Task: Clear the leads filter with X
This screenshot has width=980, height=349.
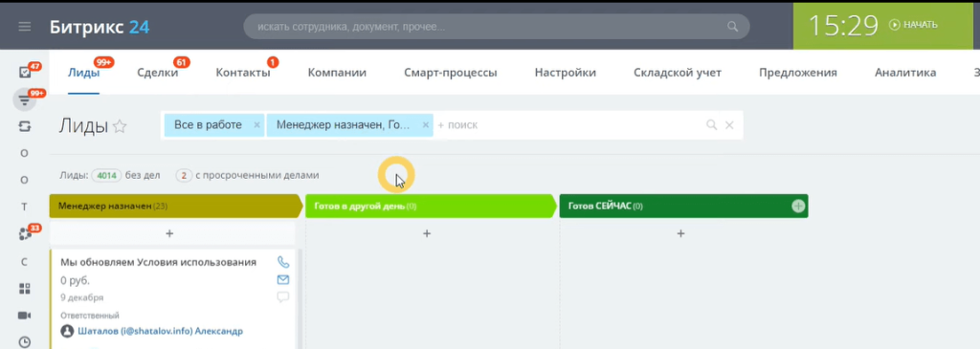Action: [728, 125]
